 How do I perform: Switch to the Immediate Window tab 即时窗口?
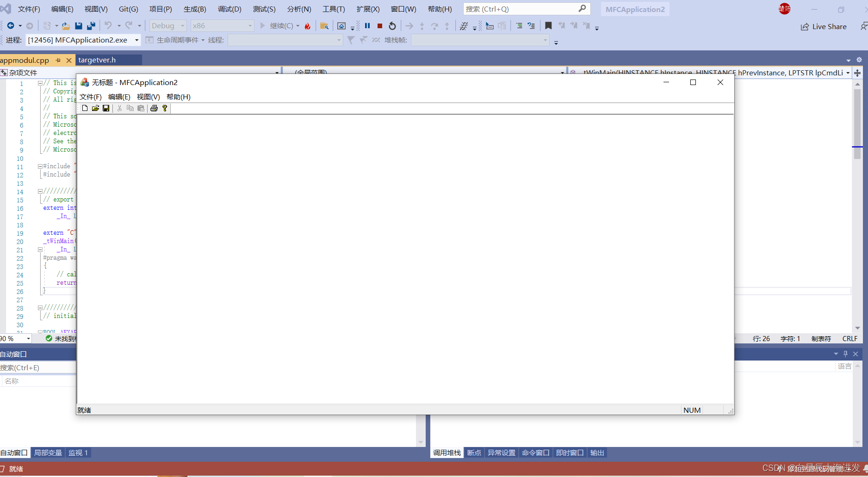coord(570,453)
